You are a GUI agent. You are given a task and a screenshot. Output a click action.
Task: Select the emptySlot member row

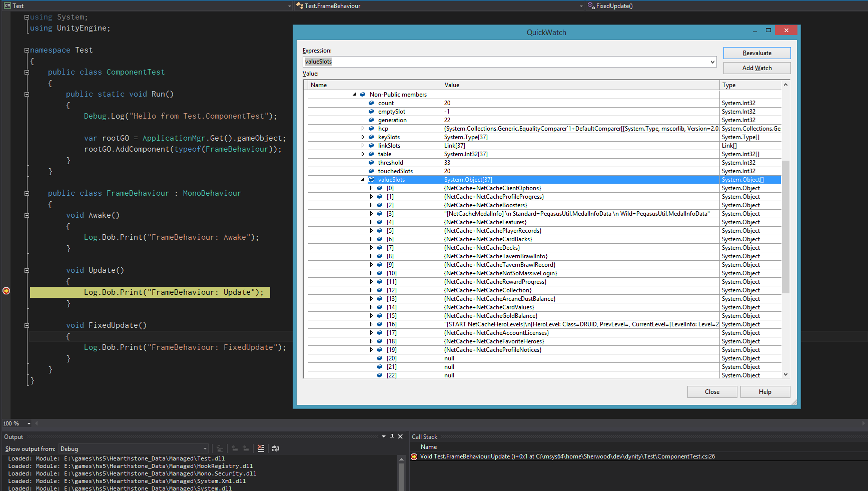(x=544, y=112)
